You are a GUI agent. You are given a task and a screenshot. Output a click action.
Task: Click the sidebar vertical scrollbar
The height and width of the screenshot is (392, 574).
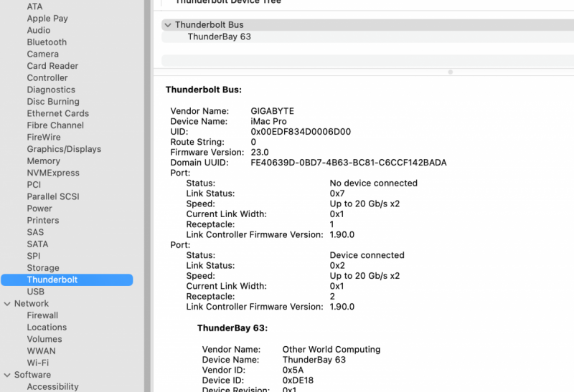tap(148, 196)
